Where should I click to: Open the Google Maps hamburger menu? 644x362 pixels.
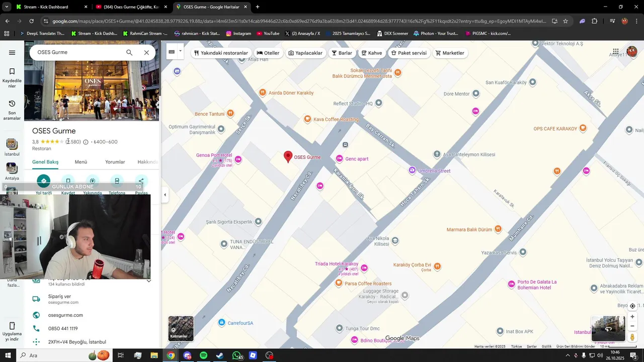pyautogui.click(x=12, y=52)
